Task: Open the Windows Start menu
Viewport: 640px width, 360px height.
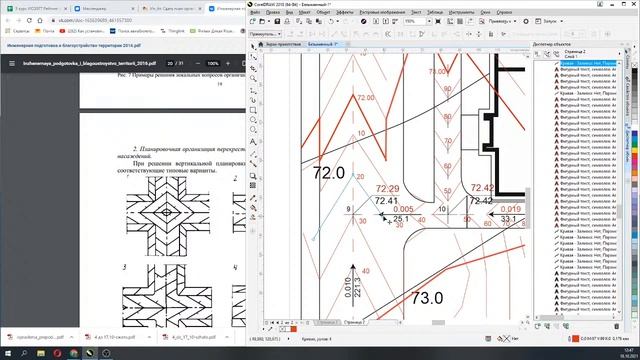Action: click(7, 353)
